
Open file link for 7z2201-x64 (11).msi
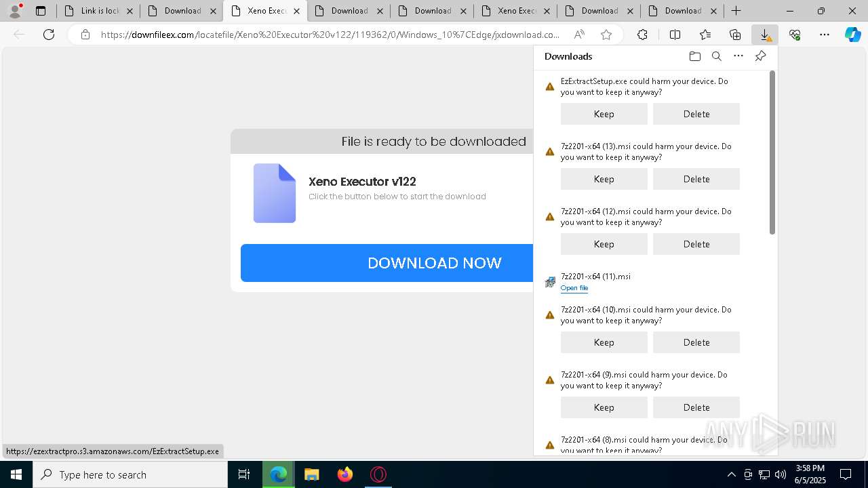click(x=574, y=288)
